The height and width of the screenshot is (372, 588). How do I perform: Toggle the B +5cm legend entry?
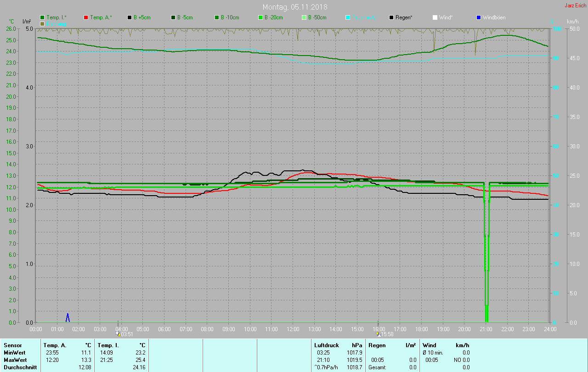140,17
